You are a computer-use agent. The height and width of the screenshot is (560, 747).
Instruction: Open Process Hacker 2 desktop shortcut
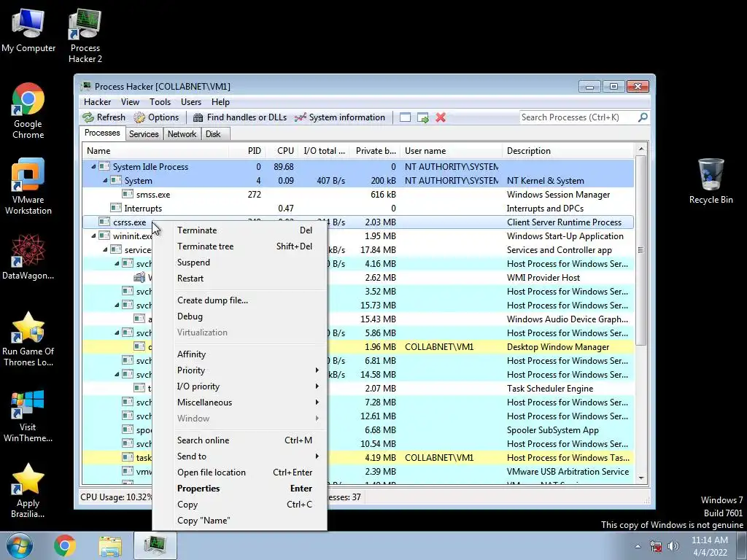click(85, 36)
